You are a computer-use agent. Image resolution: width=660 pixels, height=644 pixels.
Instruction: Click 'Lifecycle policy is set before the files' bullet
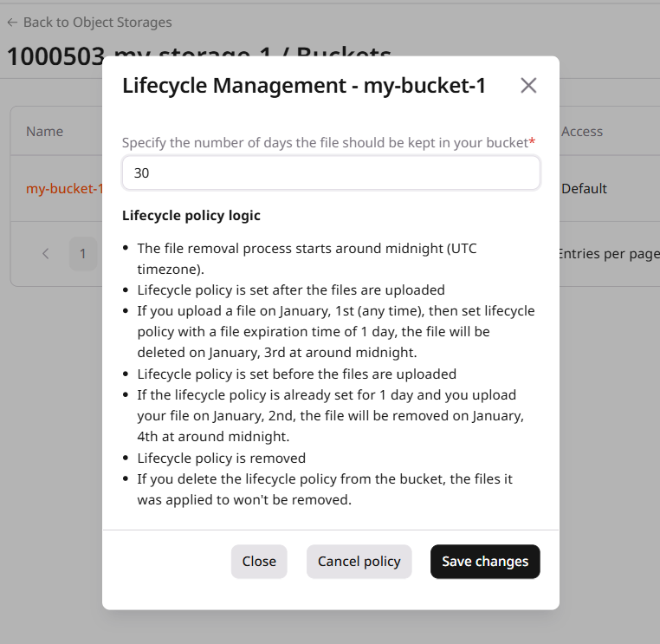pos(297,374)
